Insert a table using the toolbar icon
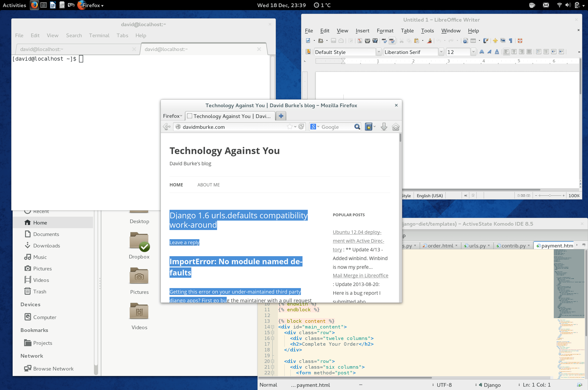The image size is (588, 390). pos(472,41)
